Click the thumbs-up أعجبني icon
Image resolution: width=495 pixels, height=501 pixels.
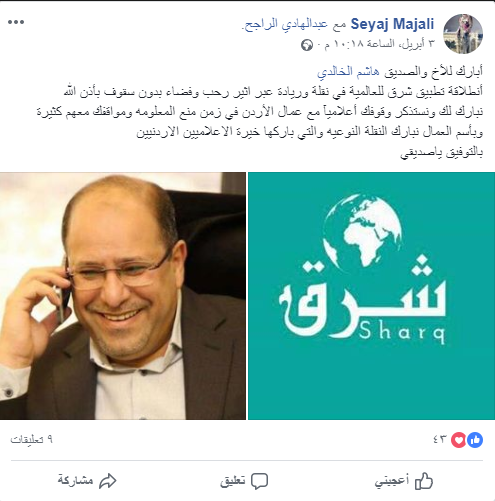tap(424, 481)
